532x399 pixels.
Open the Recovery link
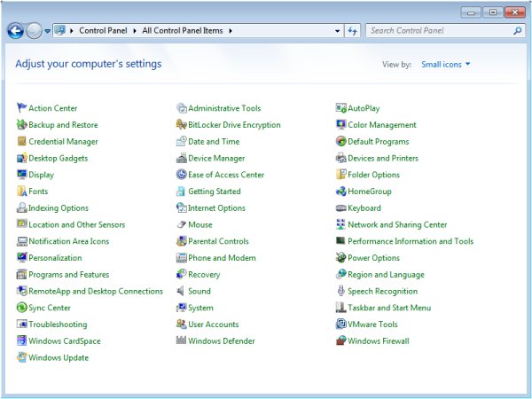click(204, 274)
